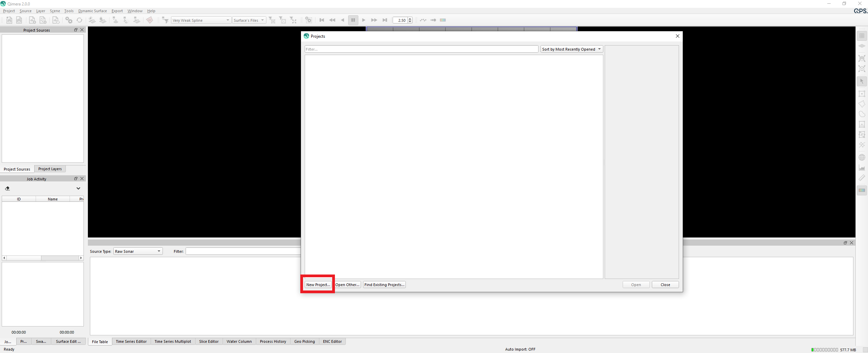Viewport: 868px width, 353px height.
Task: Click the padlock surface toolbar icon
Action: pyautogui.click(x=103, y=20)
